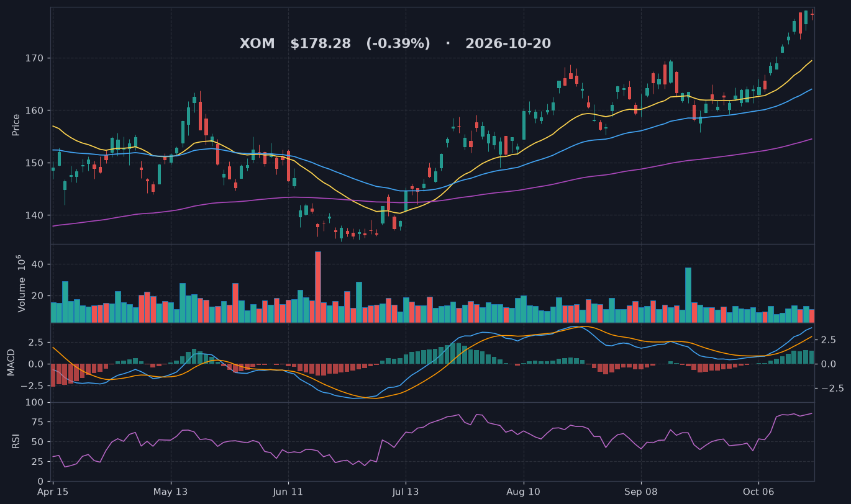Click the 100 tick on the RSI axis
Viewport: 851px width, 504px height.
tap(34, 403)
